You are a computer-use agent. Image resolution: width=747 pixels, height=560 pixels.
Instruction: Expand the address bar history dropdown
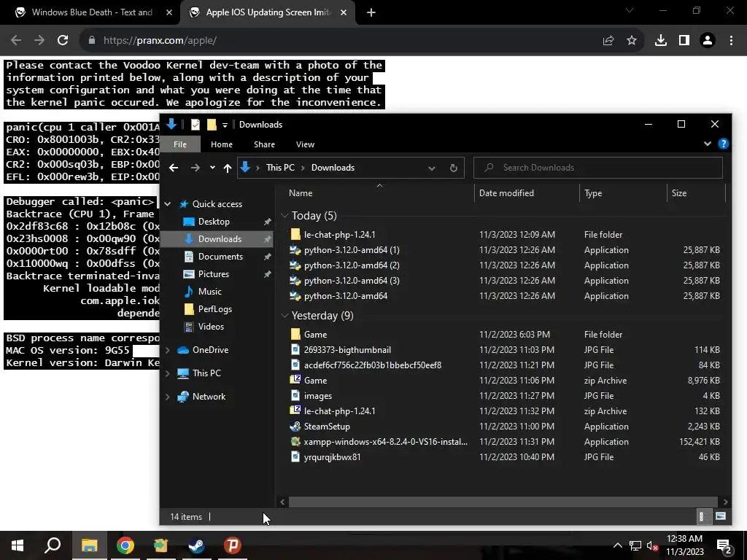coord(432,168)
